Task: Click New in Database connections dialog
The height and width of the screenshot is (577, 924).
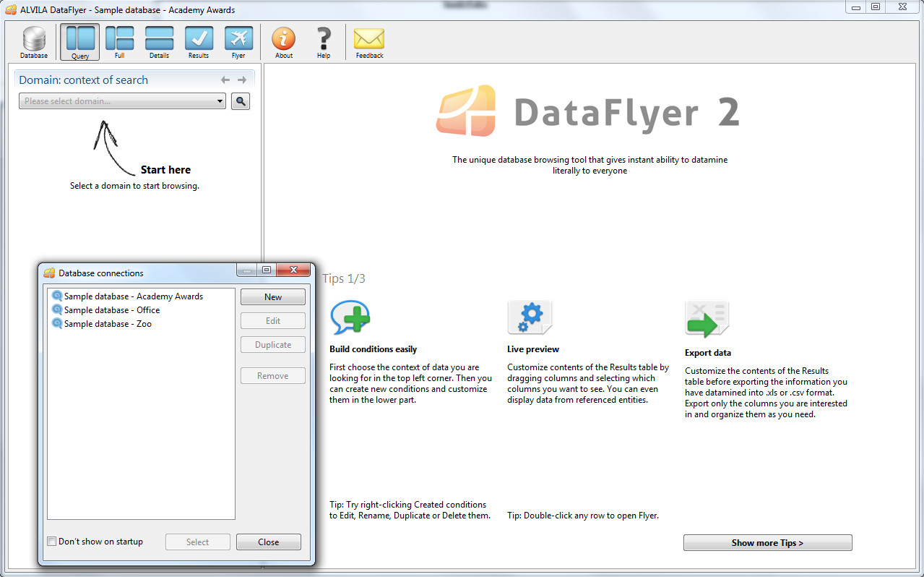Action: point(273,297)
